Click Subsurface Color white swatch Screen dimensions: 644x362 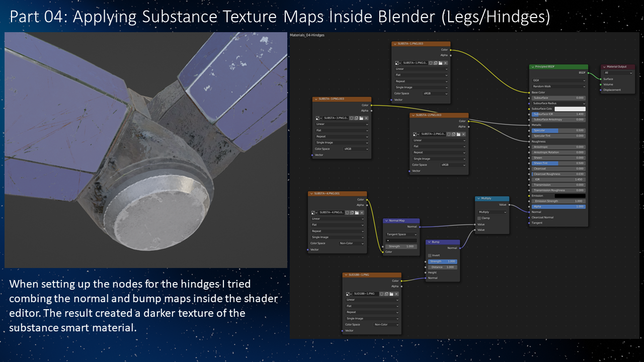pos(570,109)
